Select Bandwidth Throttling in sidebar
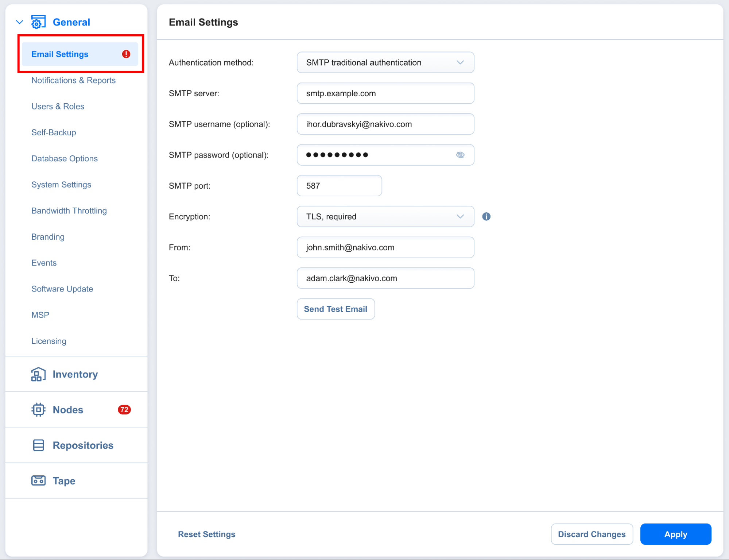 click(x=69, y=211)
